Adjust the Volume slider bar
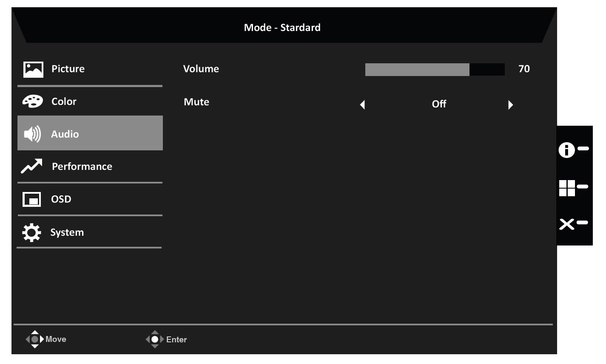Screen dimensions: 606x364 (x=435, y=70)
